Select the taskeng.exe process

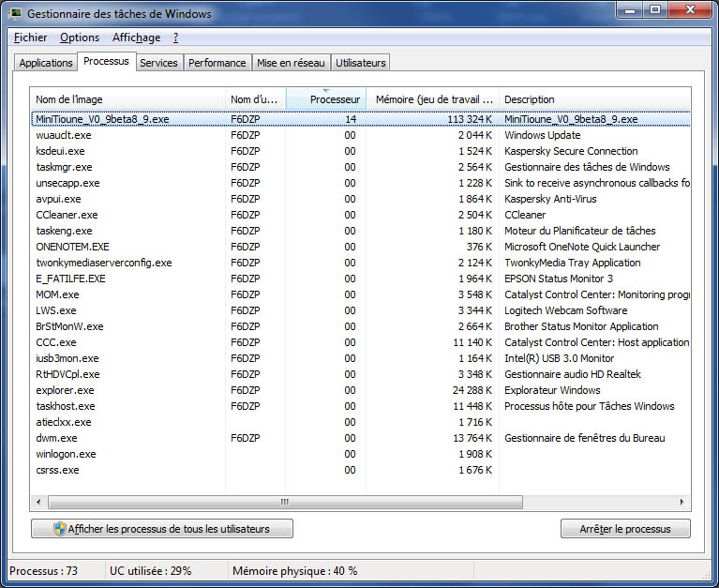coord(360,231)
